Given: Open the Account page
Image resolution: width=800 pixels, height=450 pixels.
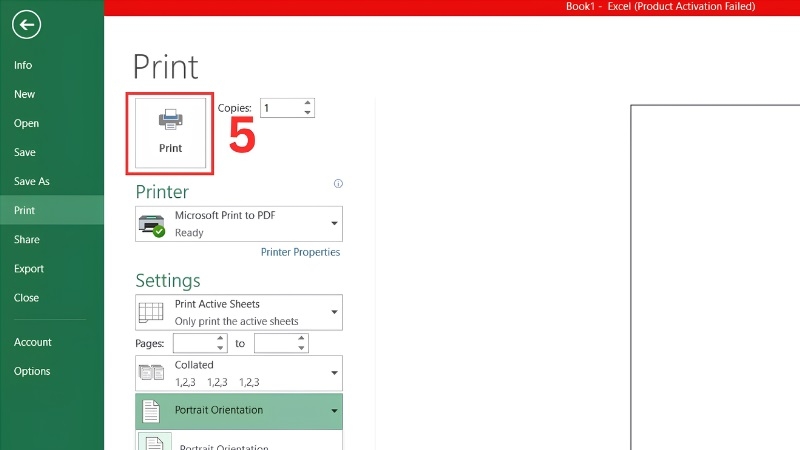Looking at the screenshot, I should tap(33, 342).
